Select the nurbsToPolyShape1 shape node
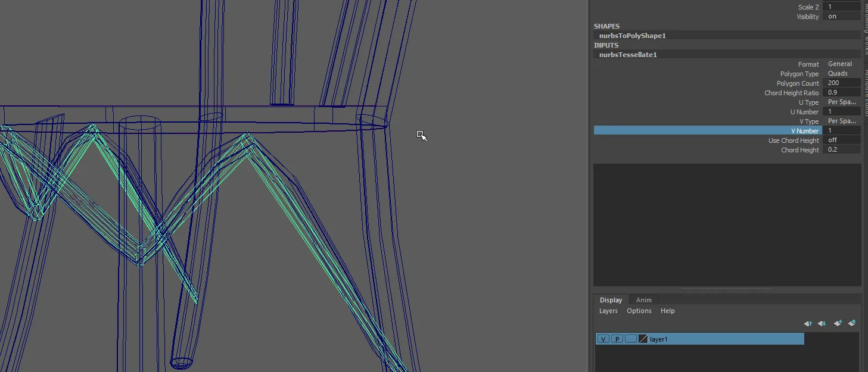The height and width of the screenshot is (372, 868). [x=632, y=36]
